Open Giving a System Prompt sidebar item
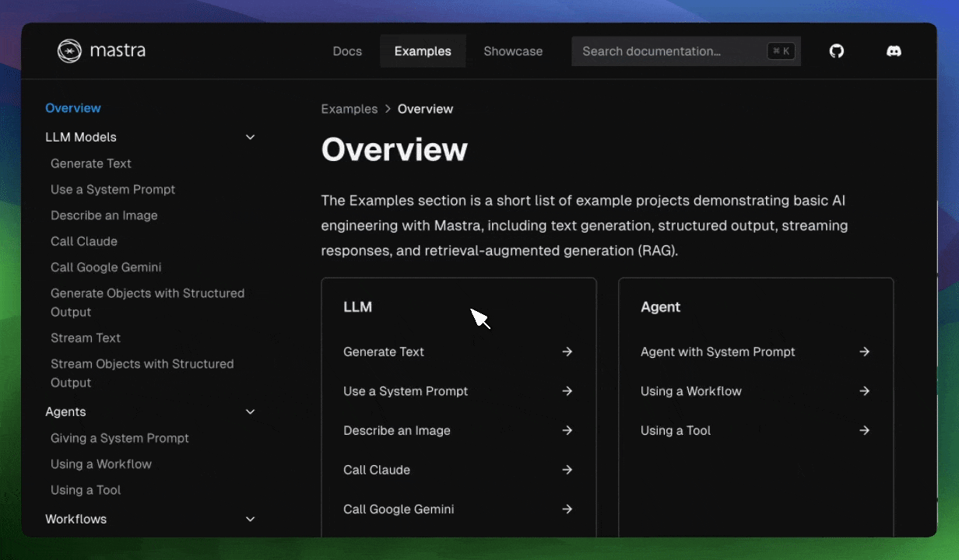Image resolution: width=959 pixels, height=560 pixels. (x=120, y=438)
